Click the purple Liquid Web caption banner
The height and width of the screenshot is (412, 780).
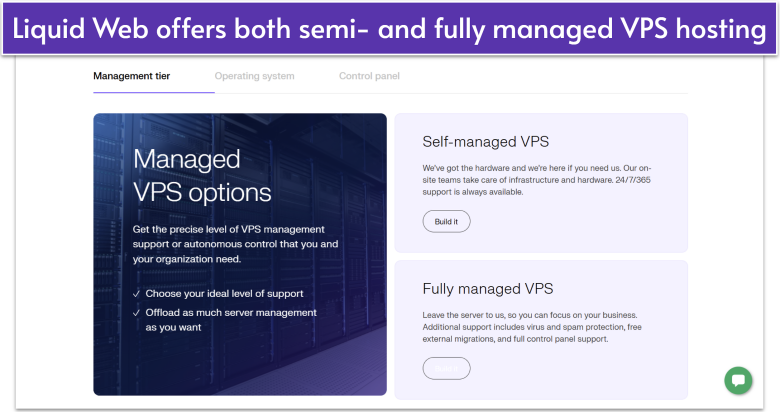[x=390, y=29]
